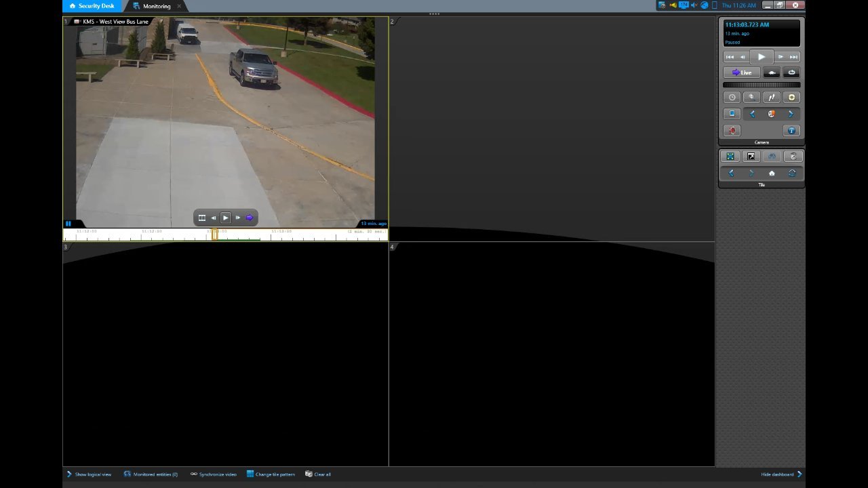The image size is (868, 488).
Task: Click the blue square snapshot icon
Action: (x=732, y=114)
